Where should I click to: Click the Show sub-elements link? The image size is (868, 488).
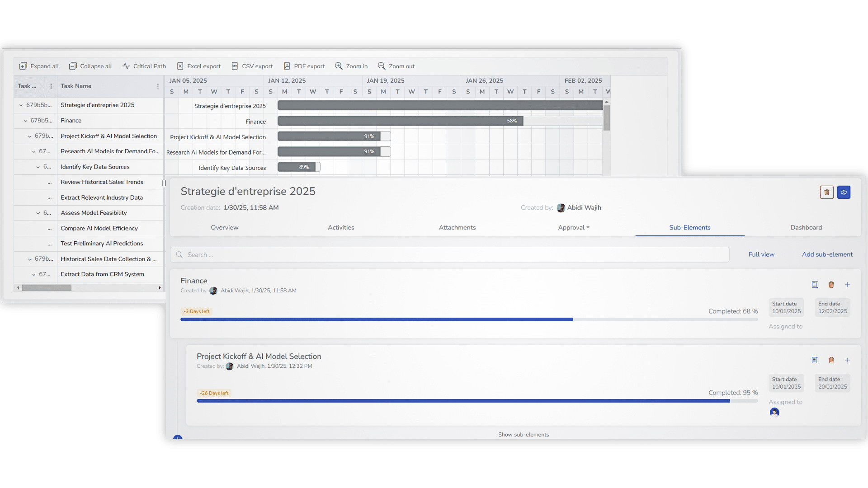point(523,435)
